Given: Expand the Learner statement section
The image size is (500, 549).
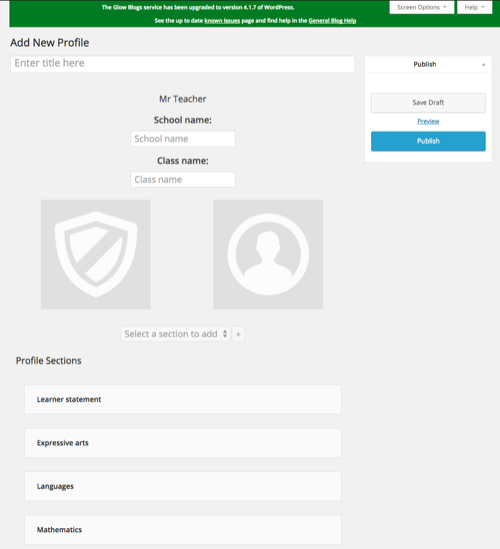Looking at the screenshot, I should coord(183,399).
